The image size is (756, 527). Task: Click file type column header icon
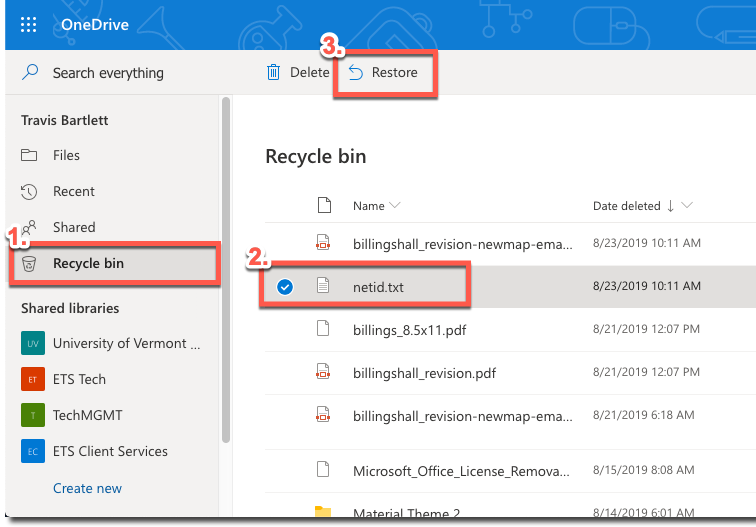tap(324, 205)
